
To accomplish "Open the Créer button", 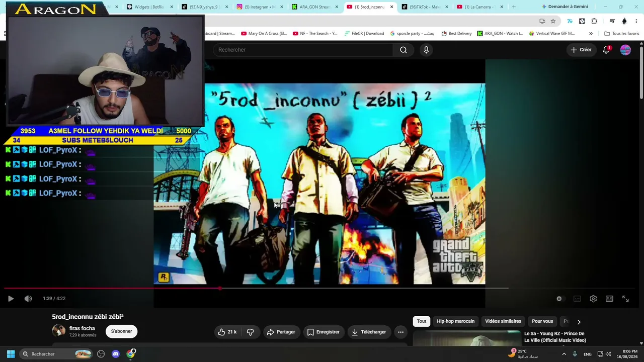I will coord(581,50).
